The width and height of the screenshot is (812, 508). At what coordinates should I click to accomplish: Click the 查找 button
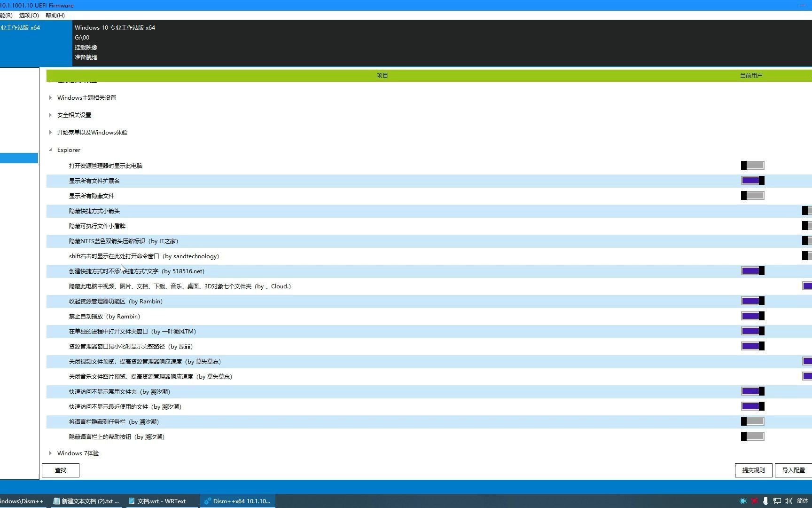61,470
